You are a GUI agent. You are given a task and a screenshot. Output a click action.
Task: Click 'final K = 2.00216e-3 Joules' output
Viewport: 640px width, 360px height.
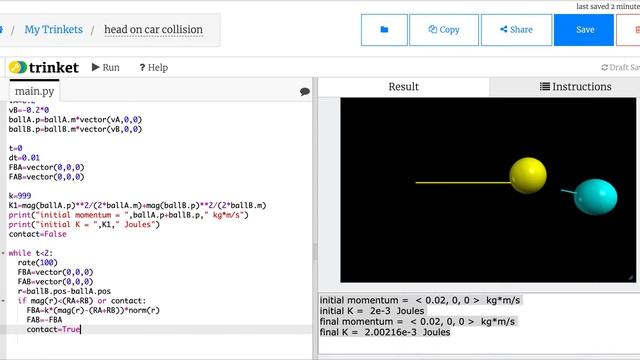(x=385, y=332)
